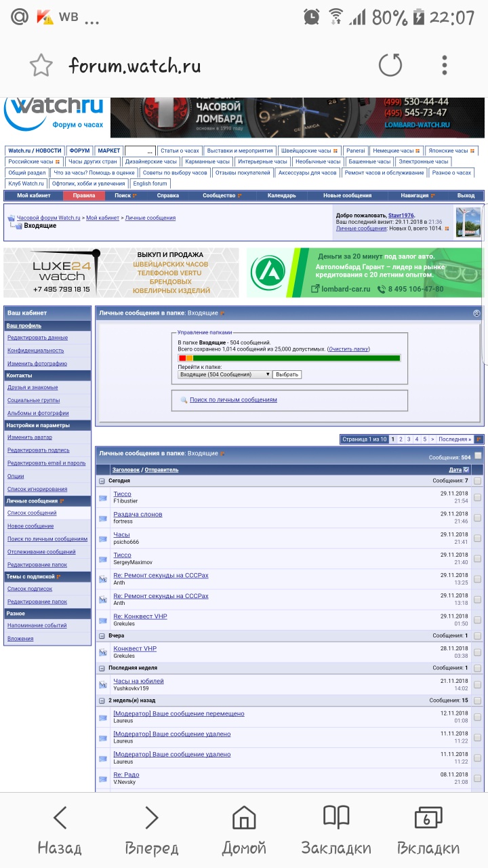The image size is (488, 868).
Task: Collapse the Вчера message group
Action: point(102,636)
